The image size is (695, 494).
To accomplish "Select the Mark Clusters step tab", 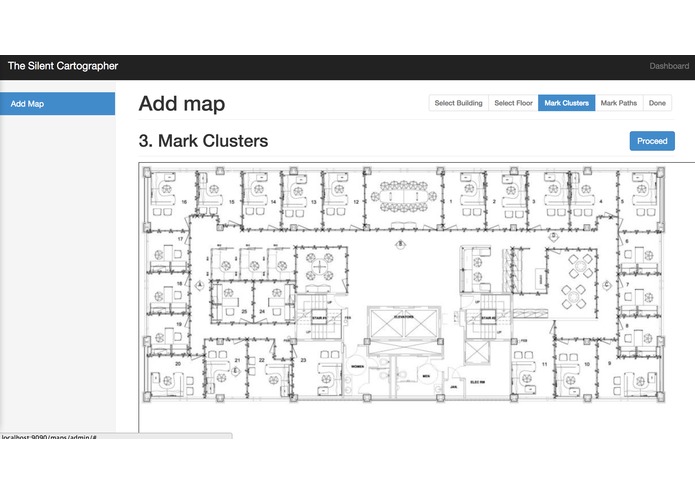I will click(566, 103).
